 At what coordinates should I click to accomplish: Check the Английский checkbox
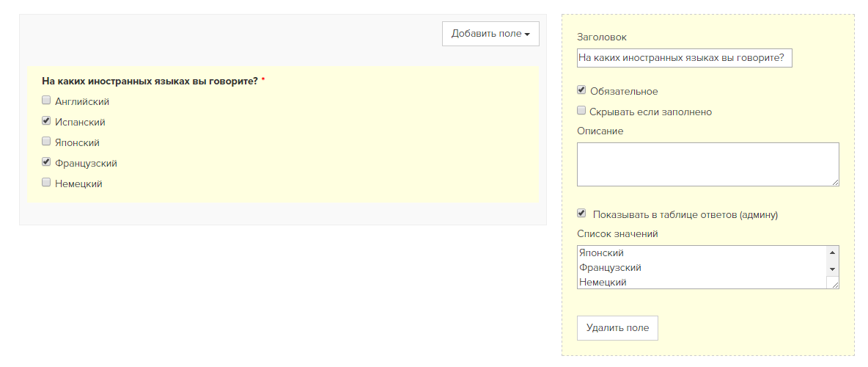pos(46,101)
